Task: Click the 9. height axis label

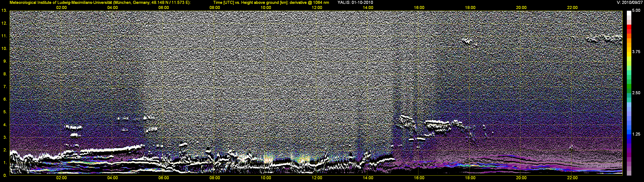Action: [x=5, y=61]
